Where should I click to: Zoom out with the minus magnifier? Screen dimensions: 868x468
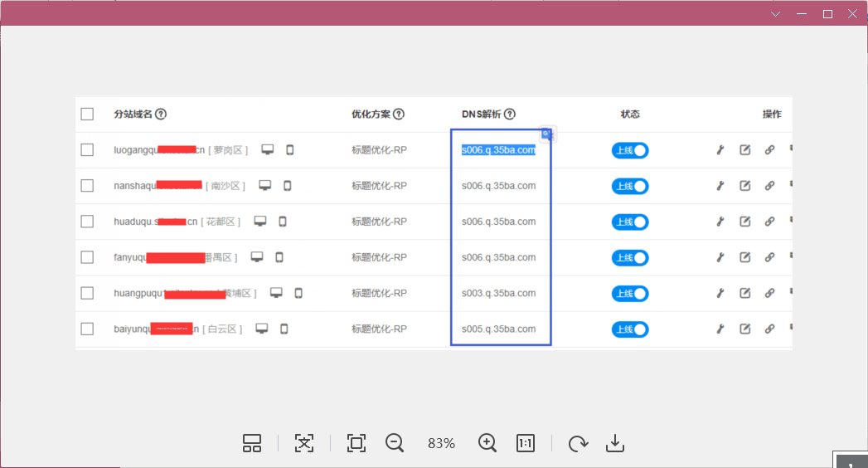[395, 443]
